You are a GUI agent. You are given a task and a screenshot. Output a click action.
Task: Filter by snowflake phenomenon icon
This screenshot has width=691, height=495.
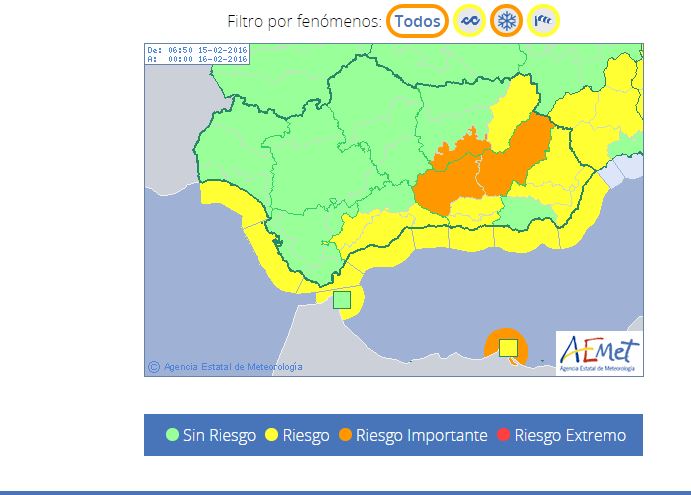[x=506, y=21]
